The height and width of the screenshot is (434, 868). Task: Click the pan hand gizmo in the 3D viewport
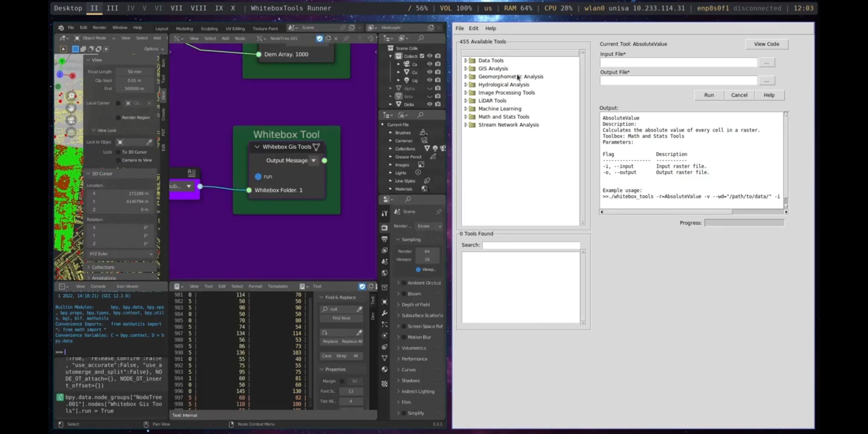point(71,108)
